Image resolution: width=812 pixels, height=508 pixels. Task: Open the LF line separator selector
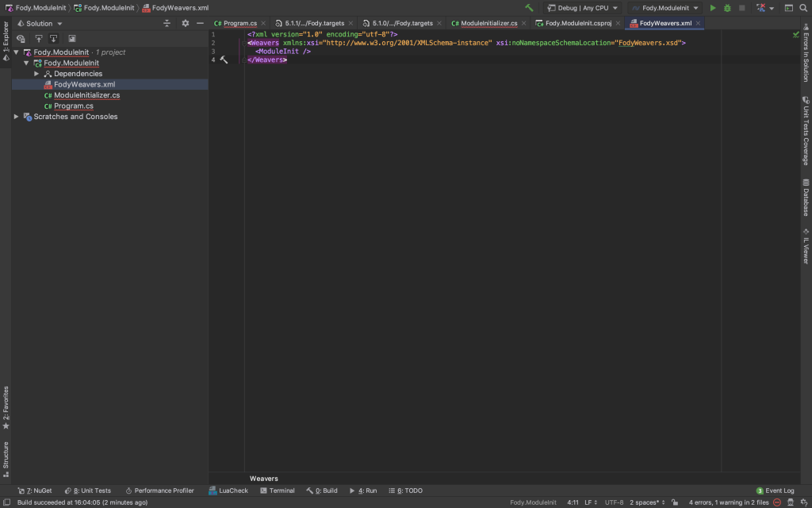pyautogui.click(x=591, y=502)
